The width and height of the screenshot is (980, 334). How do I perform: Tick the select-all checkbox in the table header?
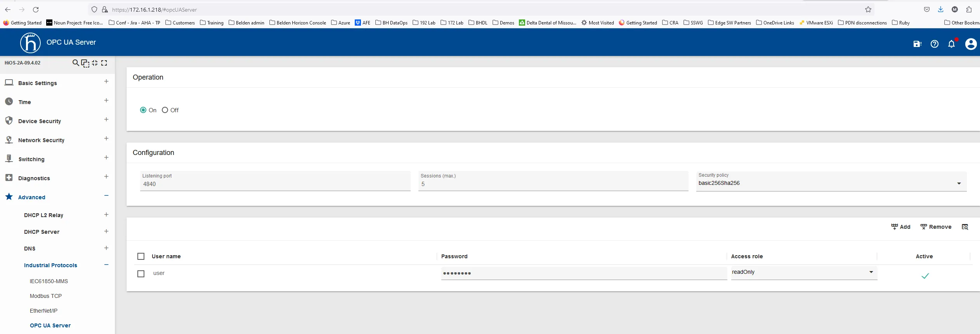coord(141,256)
